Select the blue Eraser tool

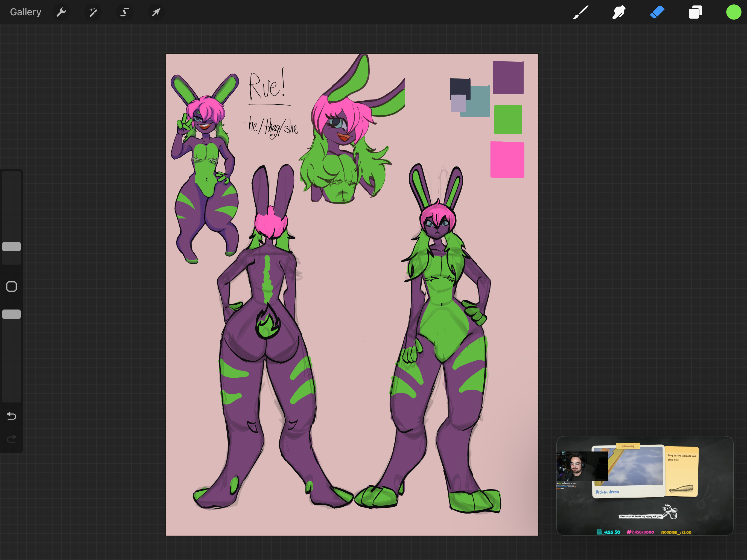(657, 12)
